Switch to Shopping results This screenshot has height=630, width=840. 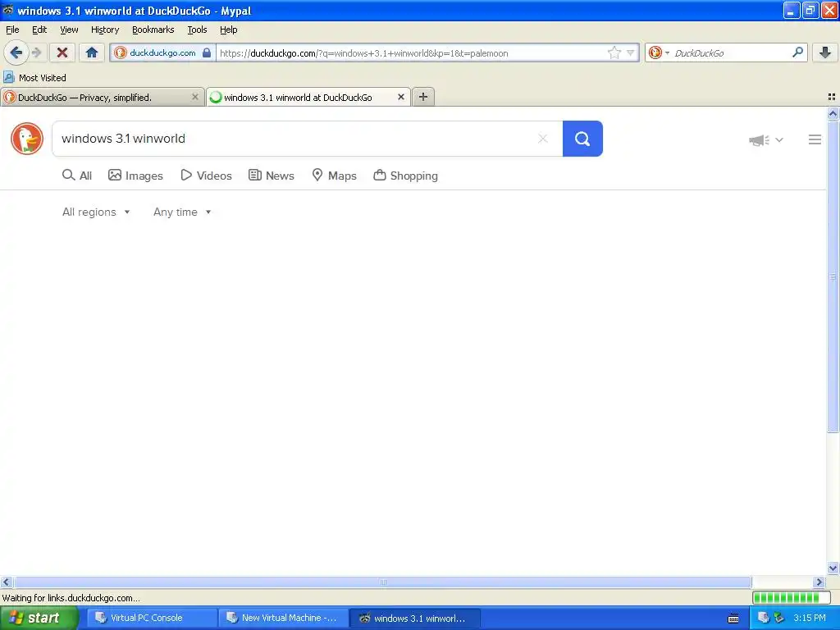[x=405, y=176]
